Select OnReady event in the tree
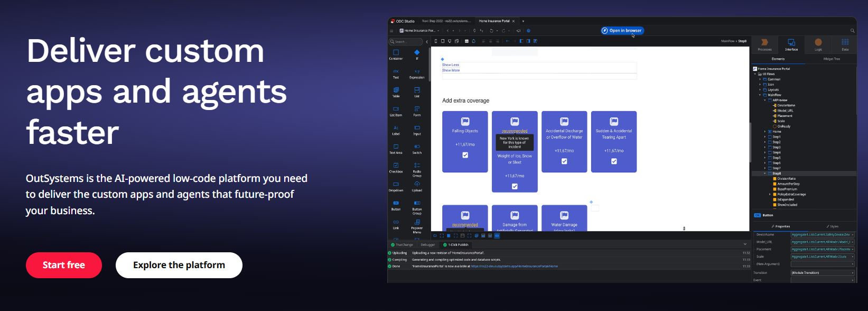 coord(784,126)
